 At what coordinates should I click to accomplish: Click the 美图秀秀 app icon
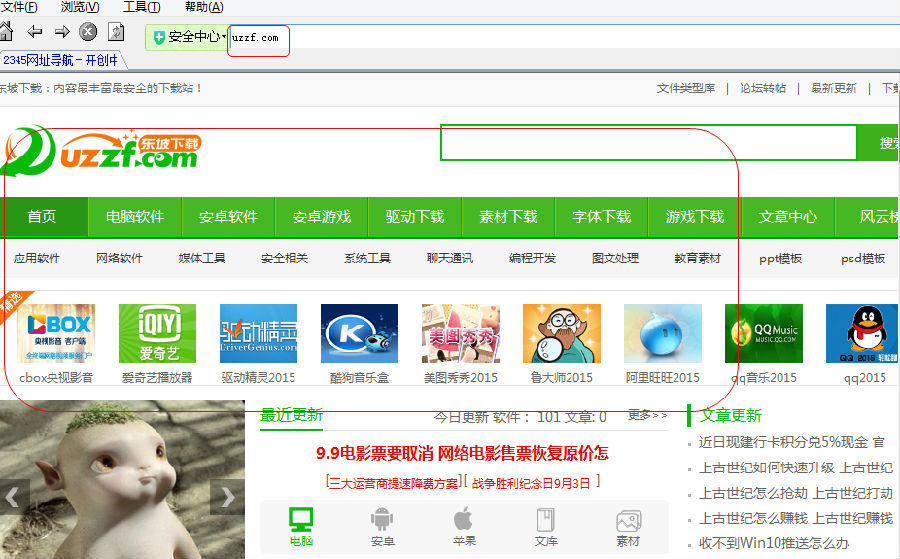click(x=461, y=333)
